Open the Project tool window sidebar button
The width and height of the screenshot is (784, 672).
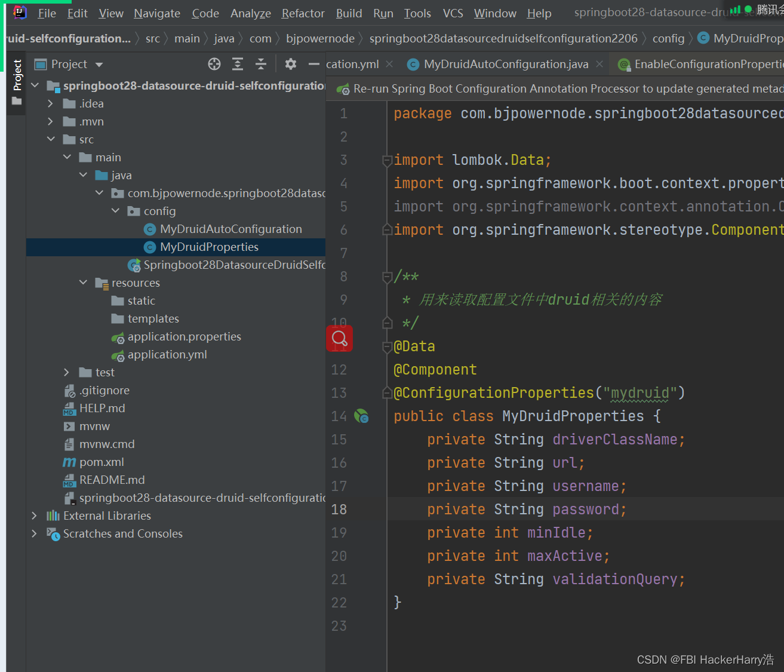(x=17, y=82)
